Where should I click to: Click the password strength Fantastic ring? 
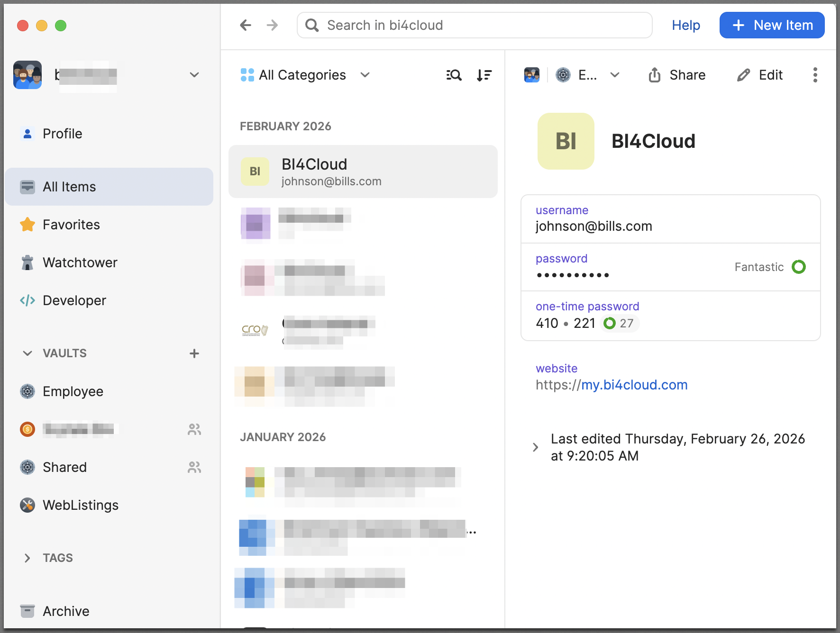pyautogui.click(x=799, y=267)
